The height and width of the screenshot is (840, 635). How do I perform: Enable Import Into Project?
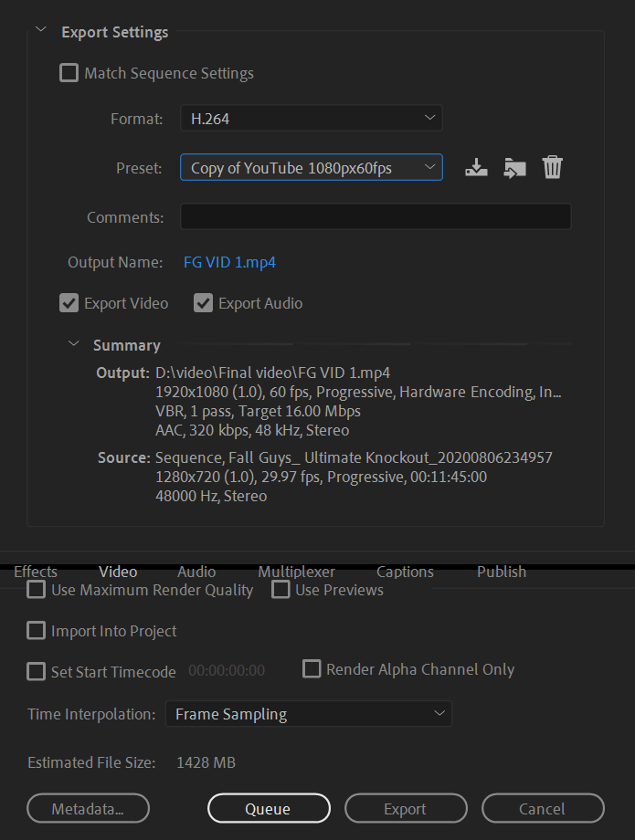(36, 630)
